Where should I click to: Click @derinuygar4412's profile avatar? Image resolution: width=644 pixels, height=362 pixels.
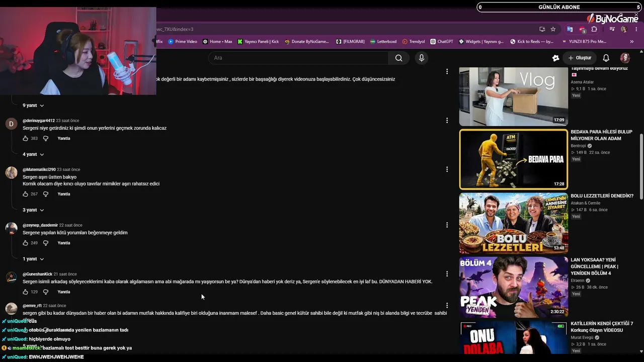11,124
